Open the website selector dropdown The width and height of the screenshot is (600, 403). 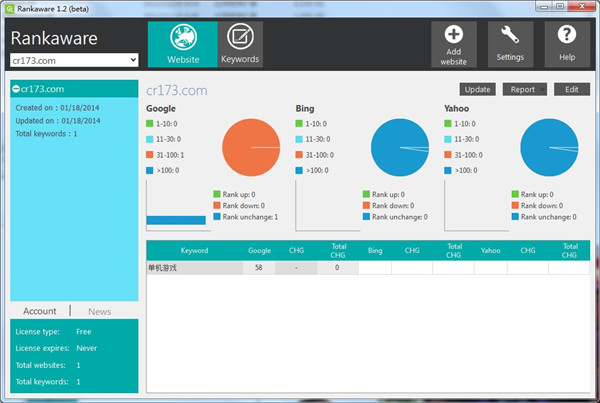(x=74, y=60)
